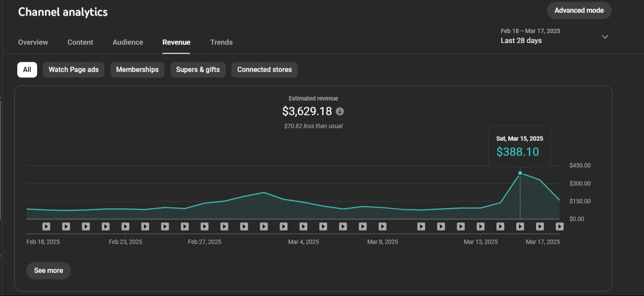Click the Channel analytics heading
Screen dimensions: 644x296
coord(63,12)
